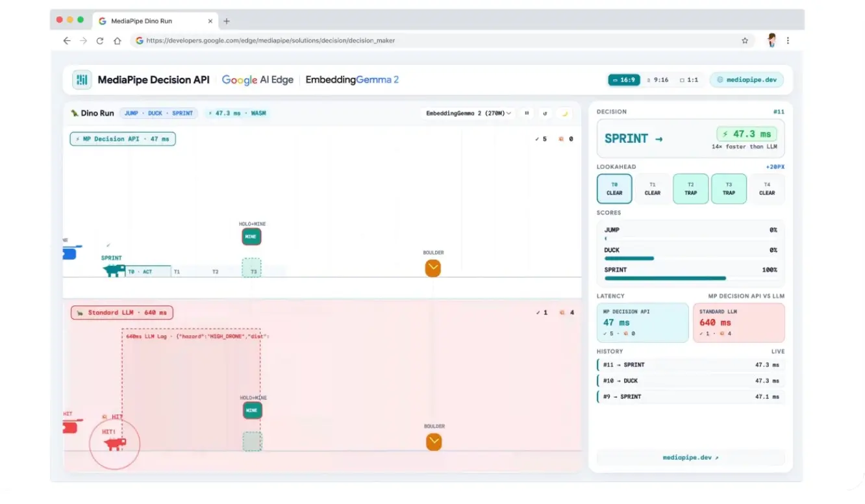Open the browser home button
The width and height of the screenshot is (865, 504).
coord(118,40)
